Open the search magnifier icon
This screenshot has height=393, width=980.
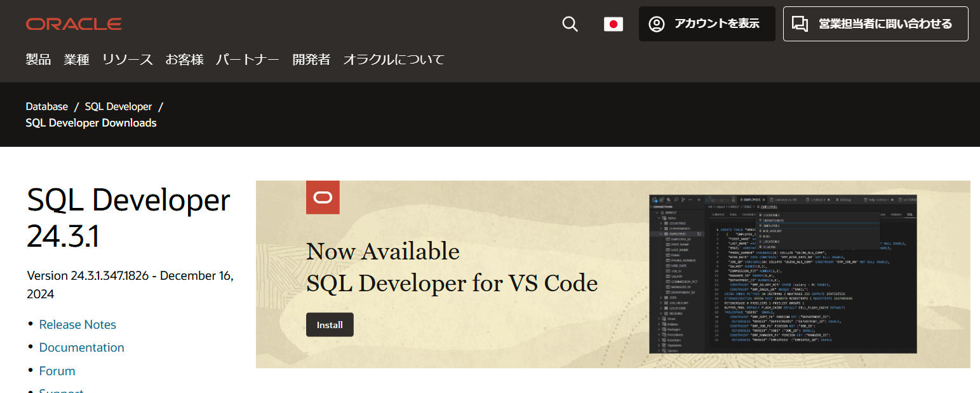(570, 24)
